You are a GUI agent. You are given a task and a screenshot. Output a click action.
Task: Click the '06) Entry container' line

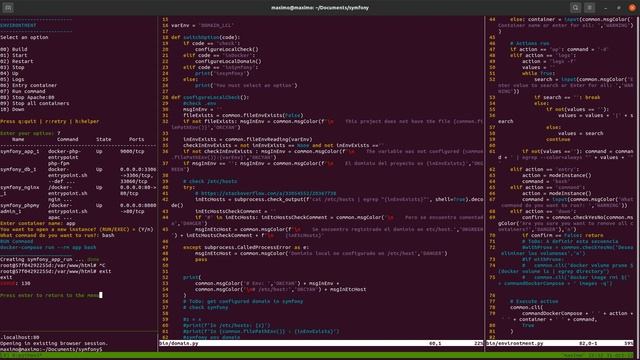(29, 85)
